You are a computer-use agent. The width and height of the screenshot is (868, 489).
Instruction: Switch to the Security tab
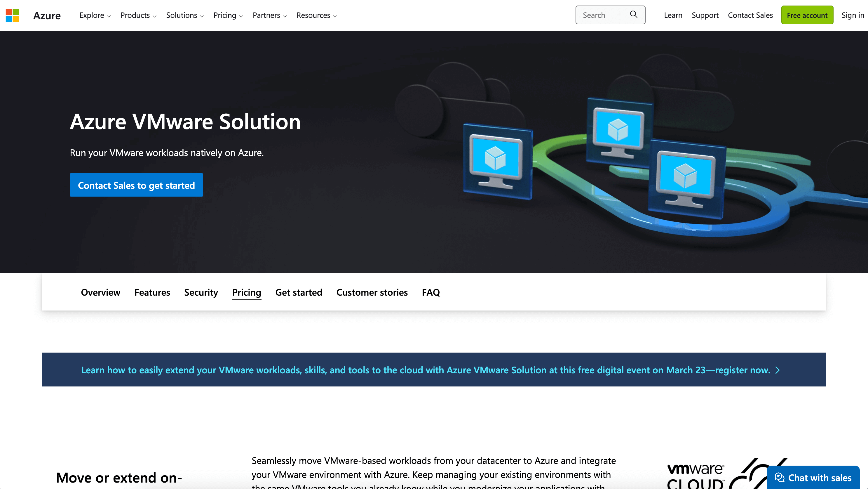(201, 292)
